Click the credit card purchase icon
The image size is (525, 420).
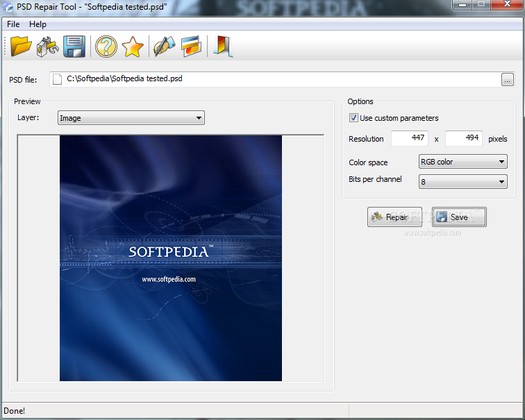[191, 47]
